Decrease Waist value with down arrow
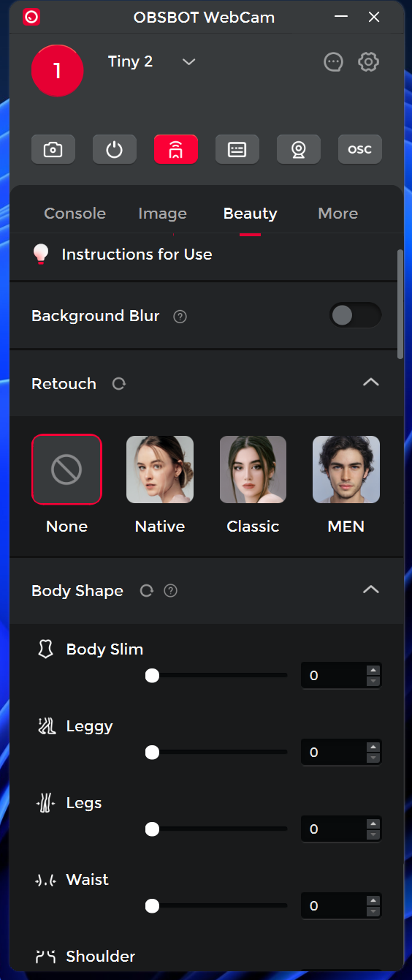Image resolution: width=412 pixels, height=980 pixels. pyautogui.click(x=373, y=912)
